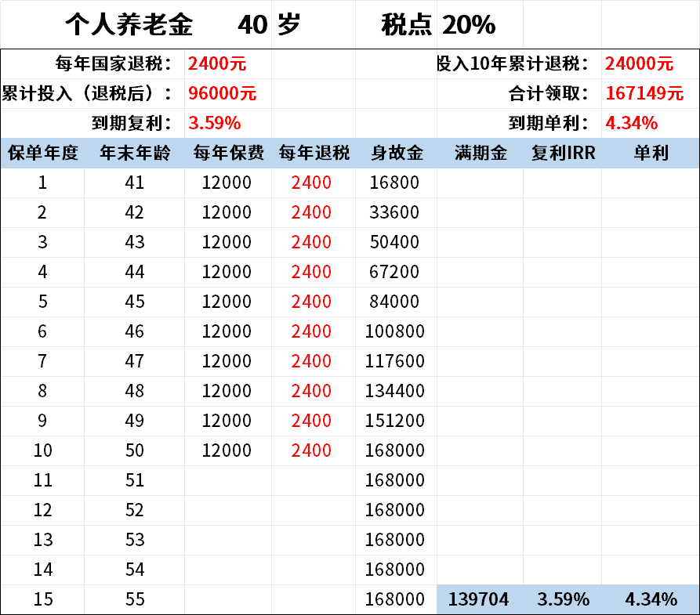The width and height of the screenshot is (700, 615).
Task: Select the 100800 death benefit cell
Action: (x=395, y=332)
